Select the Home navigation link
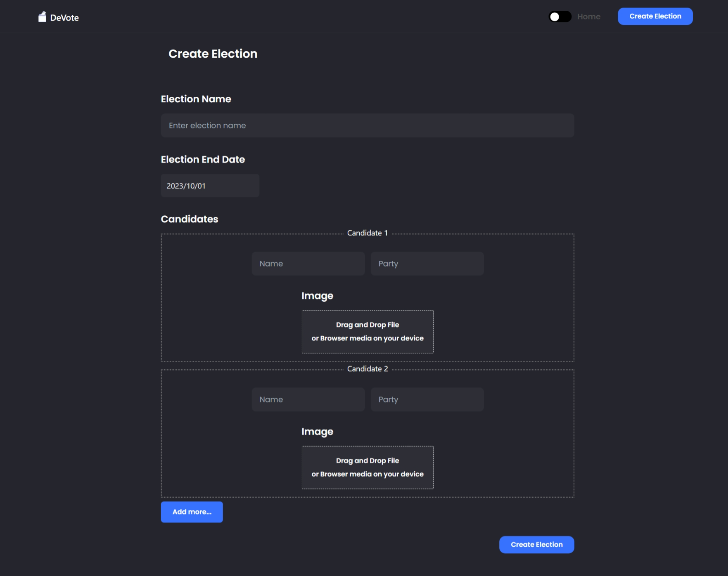728x576 pixels. [589, 17]
